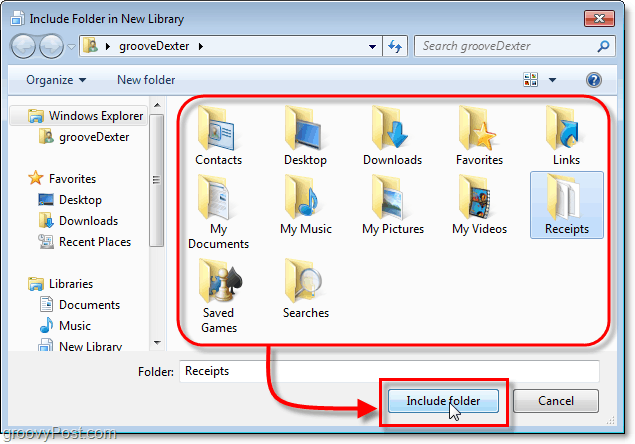Open Desktop under Favorites in sidebar
The width and height of the screenshot is (635, 444).
(x=70, y=200)
